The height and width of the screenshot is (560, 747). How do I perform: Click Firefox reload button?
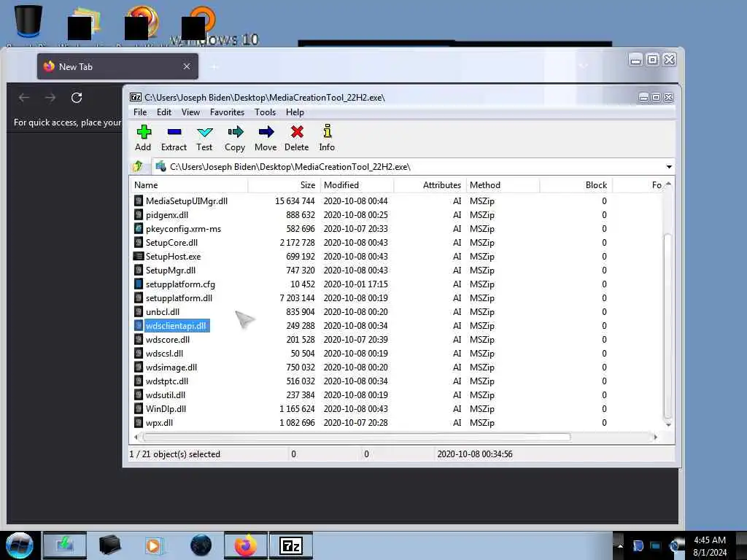tap(77, 98)
